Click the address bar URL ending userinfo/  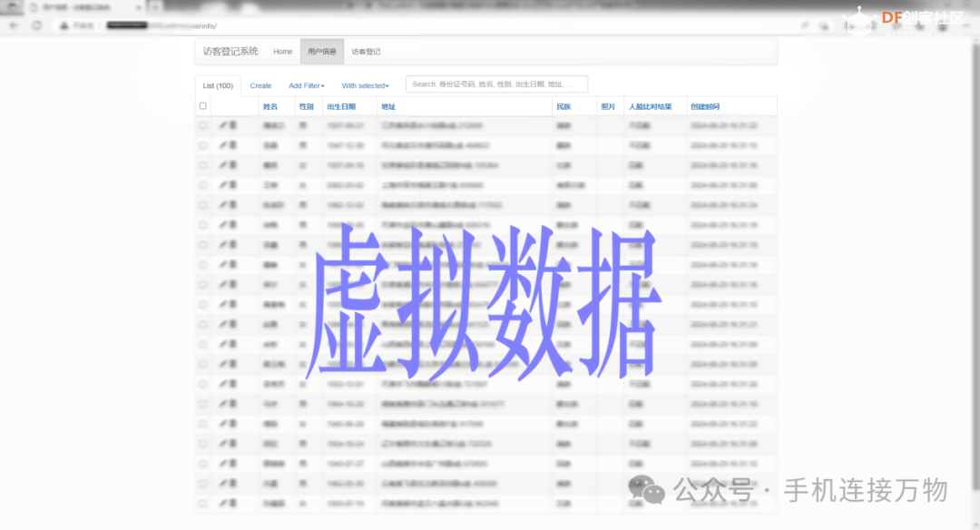pyautogui.click(x=162, y=25)
